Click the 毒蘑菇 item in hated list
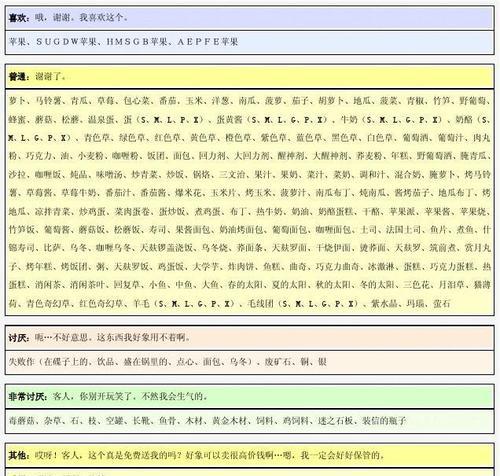This screenshot has width=500, height=476. [22, 421]
